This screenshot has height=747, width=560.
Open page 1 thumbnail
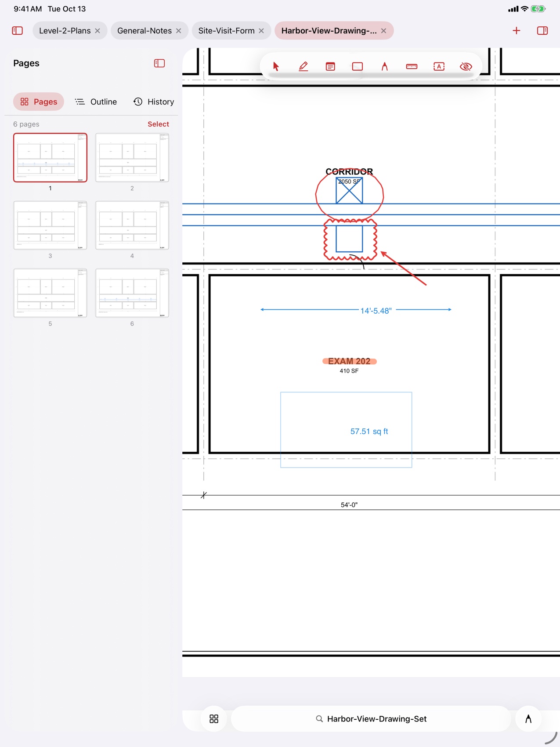50,158
